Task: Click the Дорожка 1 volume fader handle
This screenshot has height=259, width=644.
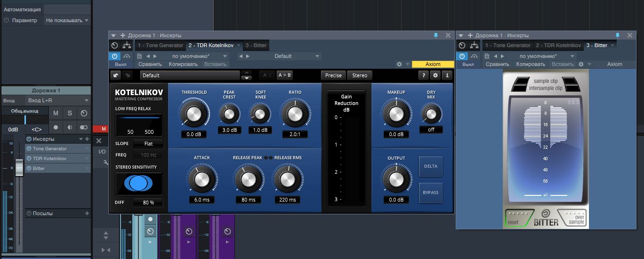Action: (19, 168)
